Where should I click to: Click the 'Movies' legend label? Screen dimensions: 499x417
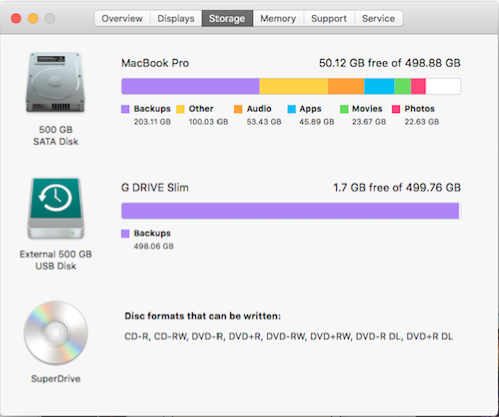point(367,109)
